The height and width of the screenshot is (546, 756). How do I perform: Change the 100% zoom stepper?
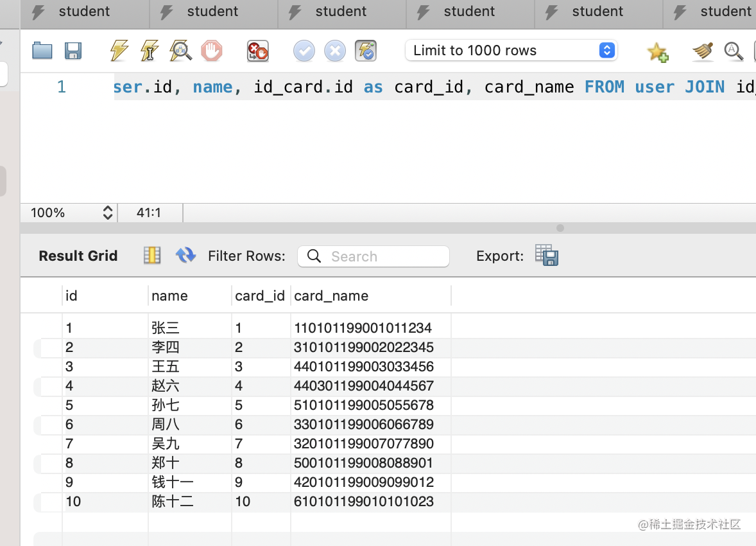pos(108,213)
